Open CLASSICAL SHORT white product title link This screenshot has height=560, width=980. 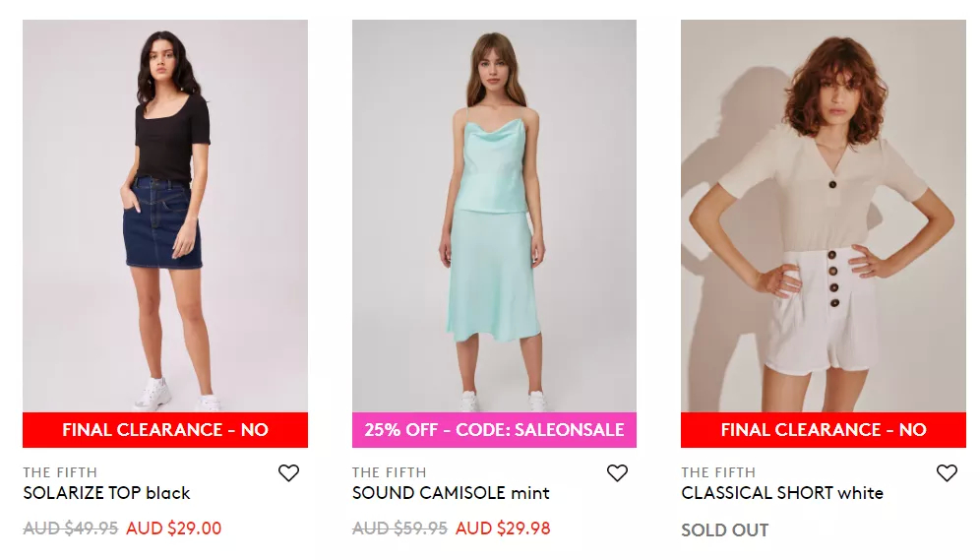coord(782,493)
